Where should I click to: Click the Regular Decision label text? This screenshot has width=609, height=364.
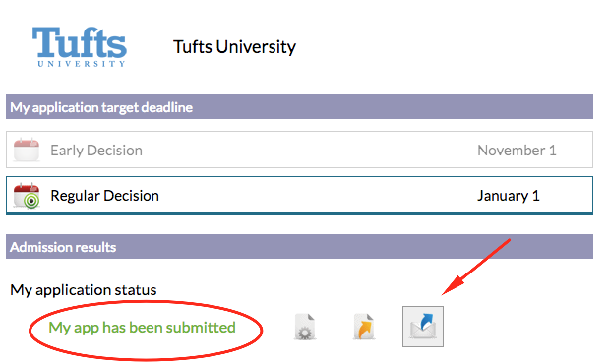(x=105, y=196)
